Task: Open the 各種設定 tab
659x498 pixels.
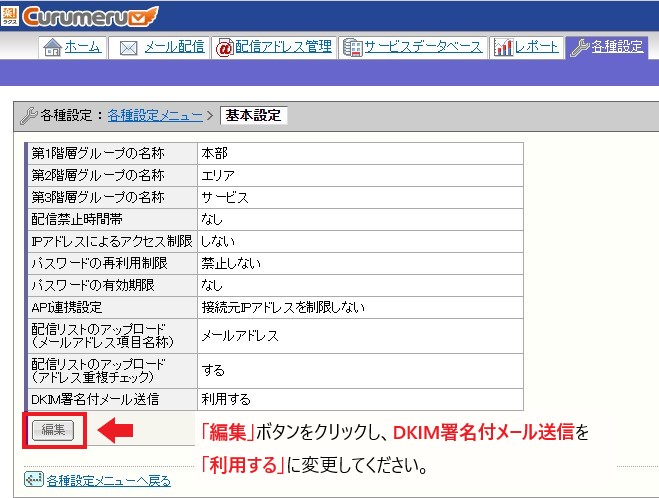Action: (x=617, y=47)
